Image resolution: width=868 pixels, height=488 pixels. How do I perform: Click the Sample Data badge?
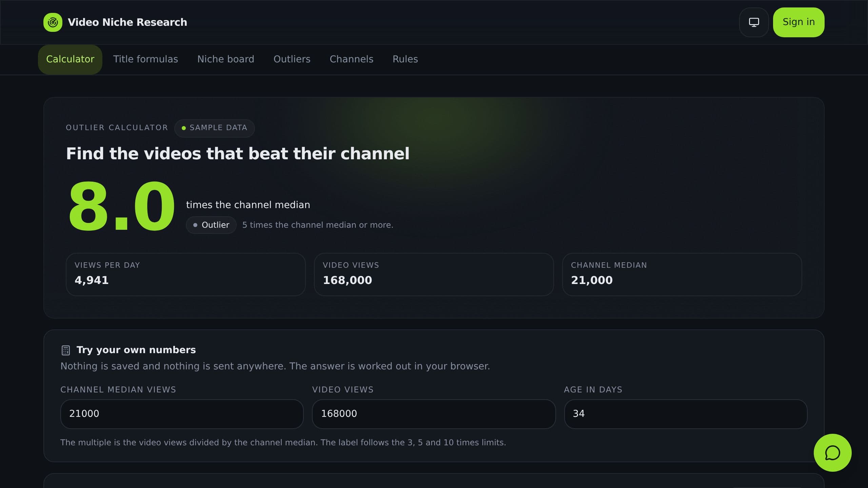point(214,128)
